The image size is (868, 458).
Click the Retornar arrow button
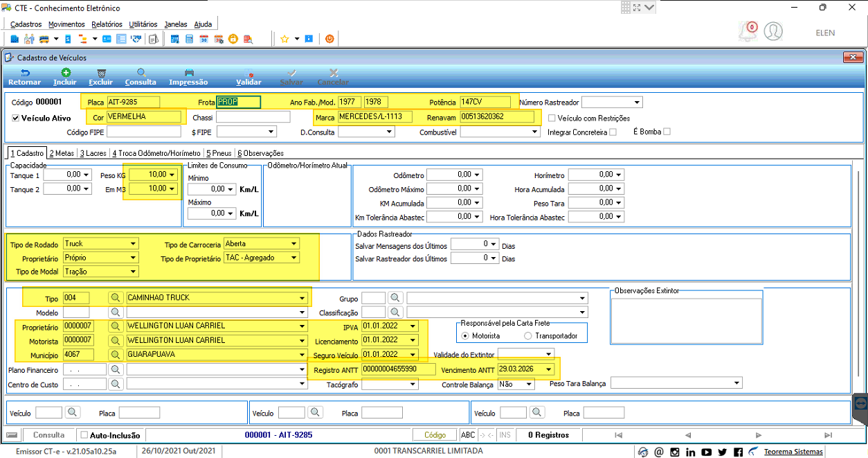click(24, 76)
